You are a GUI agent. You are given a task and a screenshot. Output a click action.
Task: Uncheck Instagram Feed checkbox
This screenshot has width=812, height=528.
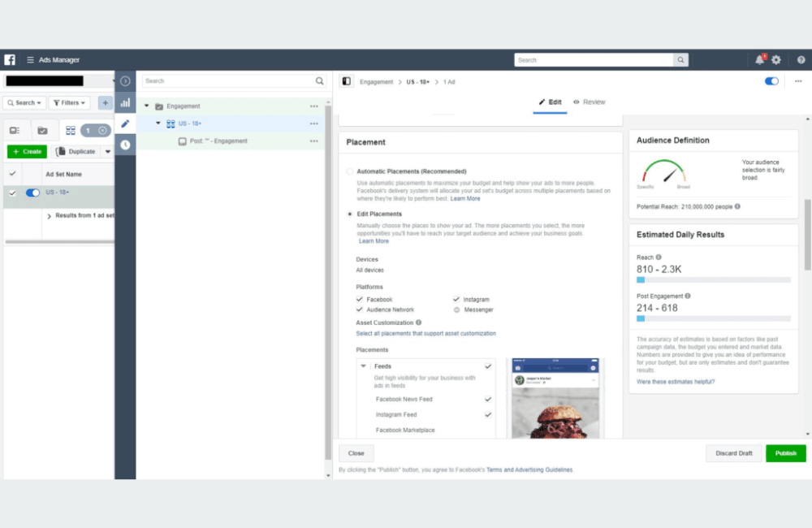pyautogui.click(x=488, y=414)
